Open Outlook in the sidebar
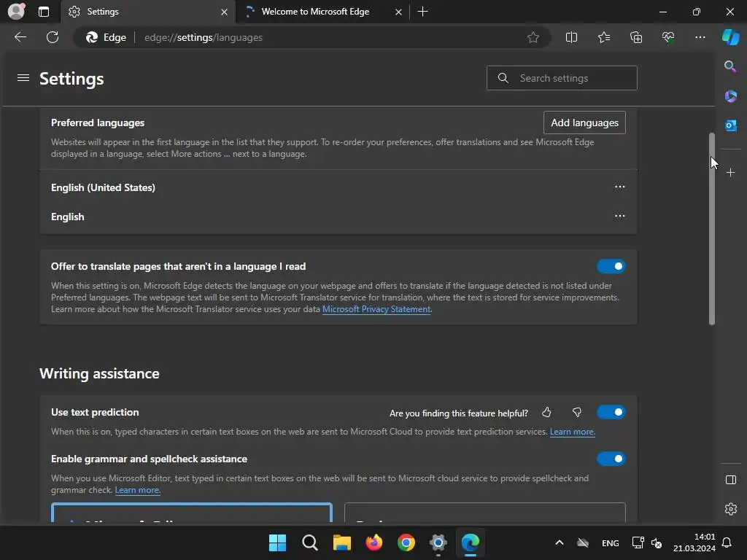This screenshot has height=560, width=747. tap(730, 125)
